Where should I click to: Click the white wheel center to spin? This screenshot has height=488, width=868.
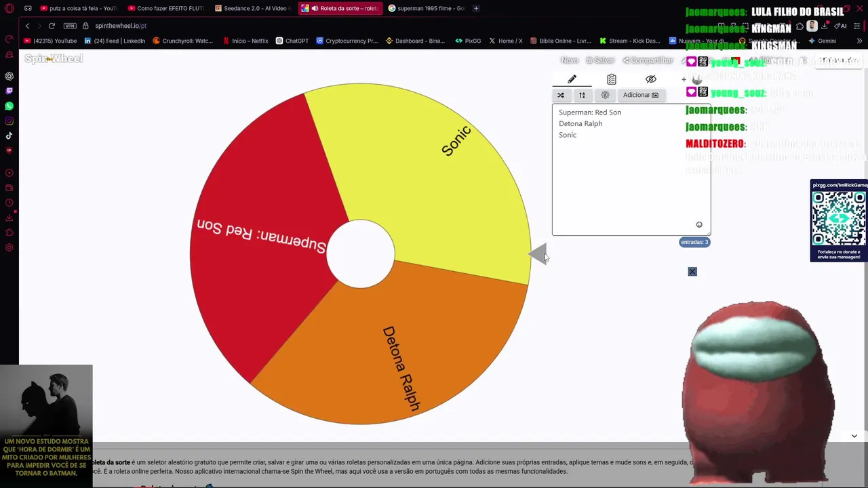[361, 253]
